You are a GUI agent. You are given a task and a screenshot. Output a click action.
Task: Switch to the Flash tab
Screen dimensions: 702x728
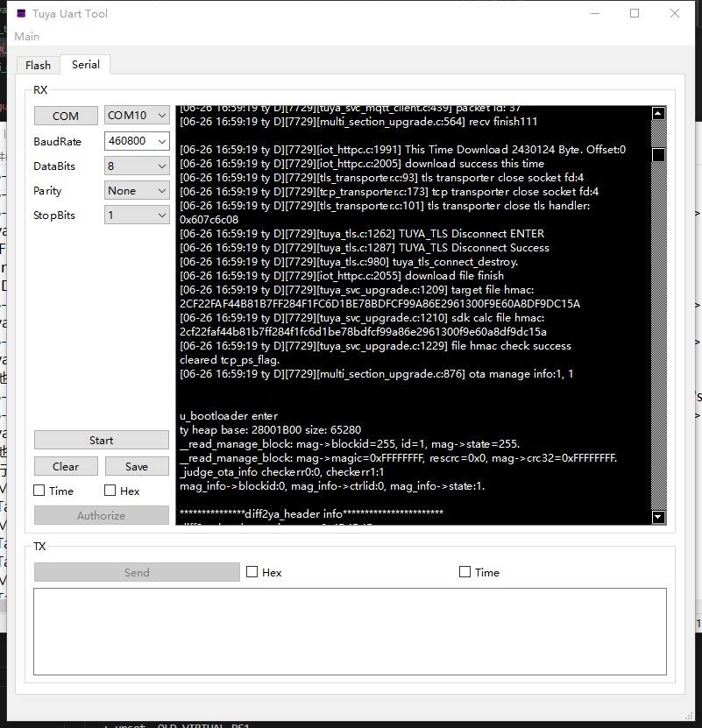pos(38,65)
